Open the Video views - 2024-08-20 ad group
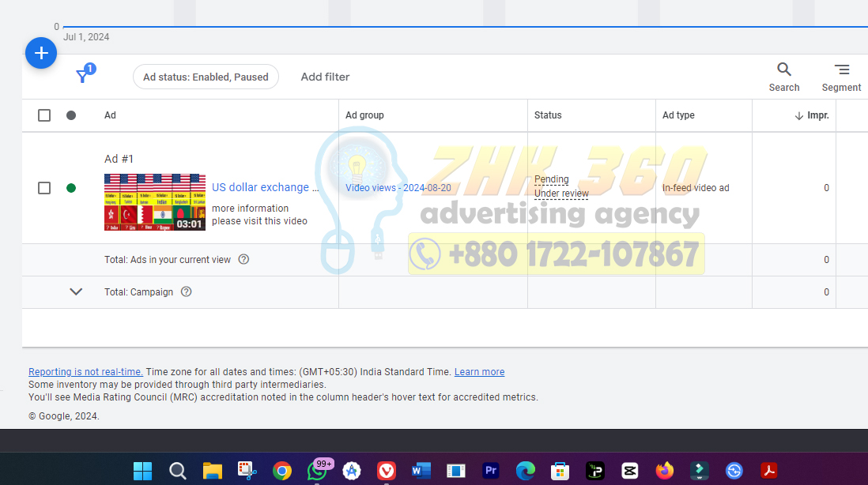The height and width of the screenshot is (485, 868). tap(398, 188)
